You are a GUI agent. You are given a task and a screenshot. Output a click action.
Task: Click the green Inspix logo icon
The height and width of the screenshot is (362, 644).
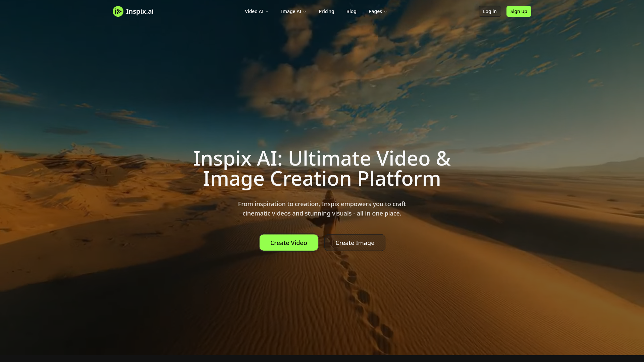[x=118, y=11]
